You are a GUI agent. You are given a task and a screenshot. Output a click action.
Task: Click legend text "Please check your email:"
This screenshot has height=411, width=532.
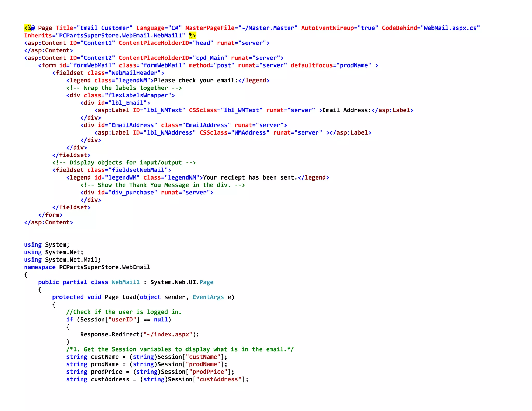tap(196, 81)
